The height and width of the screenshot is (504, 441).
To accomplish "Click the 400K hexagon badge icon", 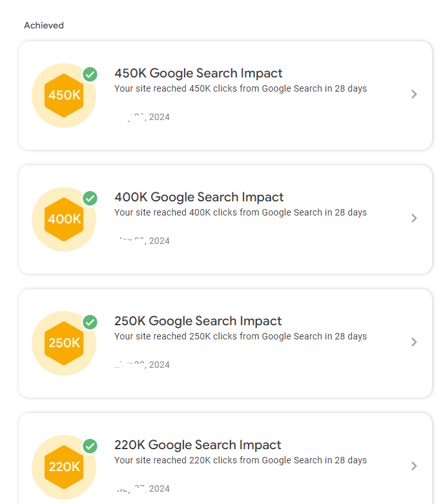I will [64, 219].
